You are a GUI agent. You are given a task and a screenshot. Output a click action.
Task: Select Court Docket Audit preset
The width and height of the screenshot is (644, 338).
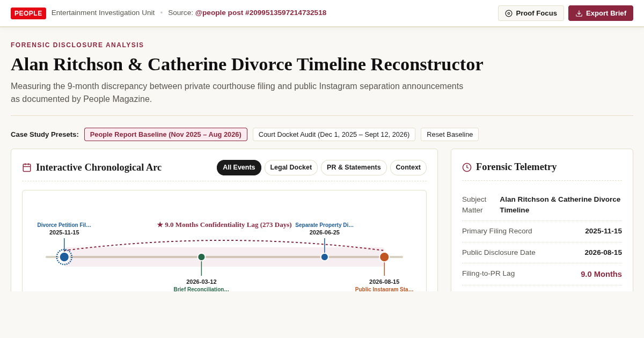[334, 135]
